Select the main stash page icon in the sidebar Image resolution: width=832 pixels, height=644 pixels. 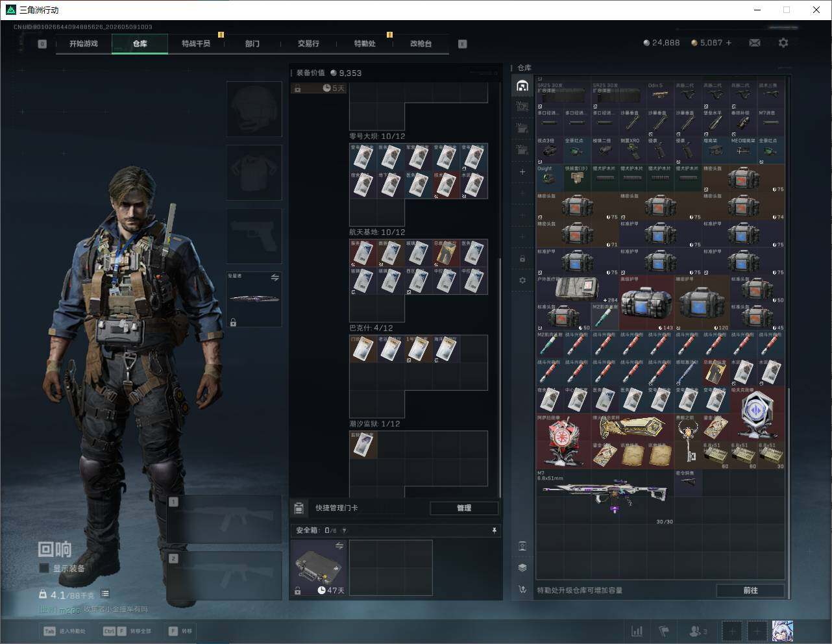(522, 86)
